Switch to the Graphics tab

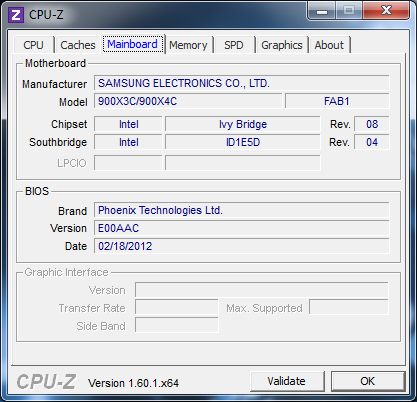(282, 45)
